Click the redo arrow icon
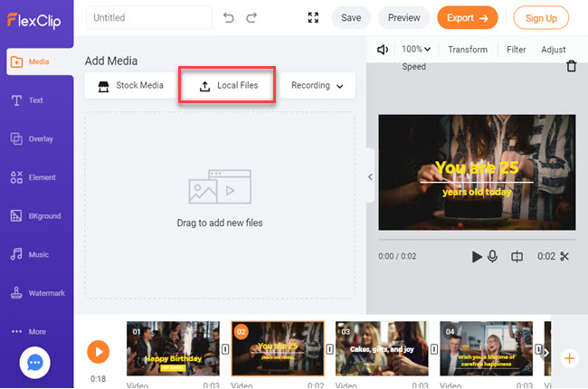Screen dimensions: 588x389 click(251, 17)
